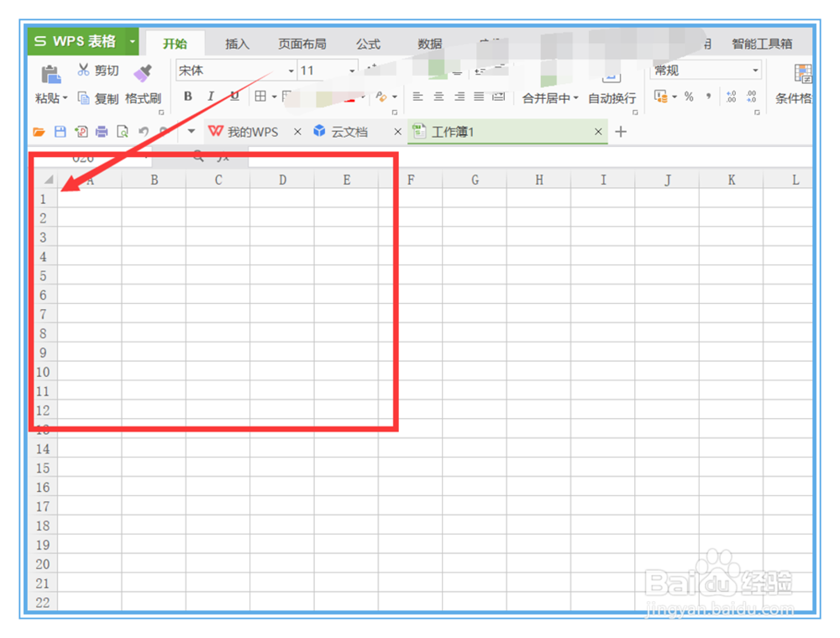Select column K header
The height and width of the screenshot is (638, 840).
[x=732, y=180]
